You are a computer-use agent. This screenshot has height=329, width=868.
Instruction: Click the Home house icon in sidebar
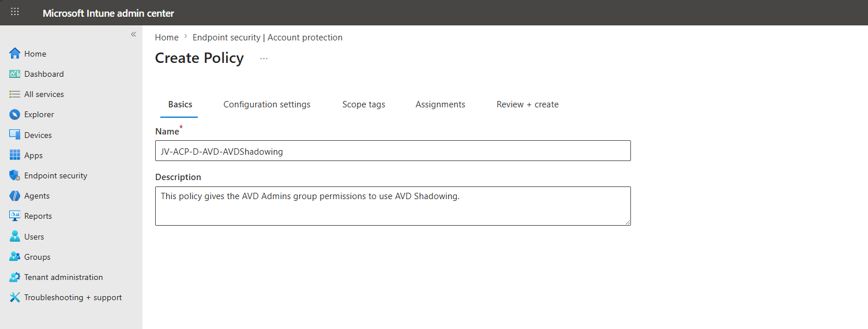pyautogui.click(x=15, y=54)
